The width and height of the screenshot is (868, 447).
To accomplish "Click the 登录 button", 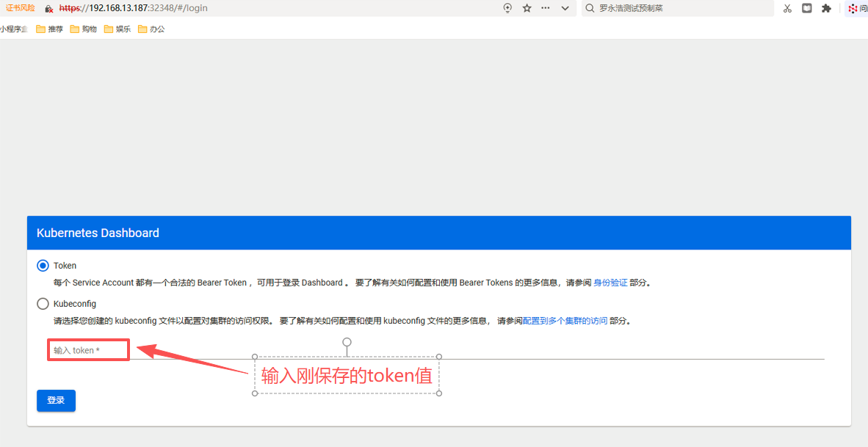I will [56, 401].
